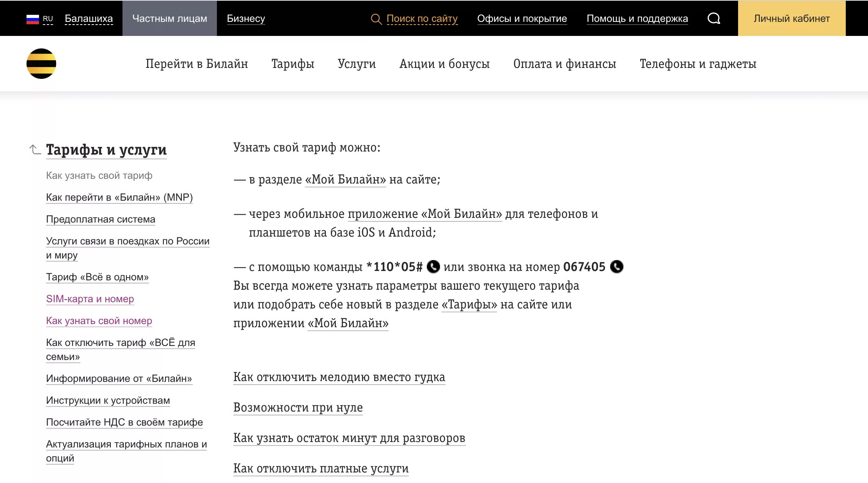
Task: Open Информирование от «Билайн» link
Action: (119, 379)
